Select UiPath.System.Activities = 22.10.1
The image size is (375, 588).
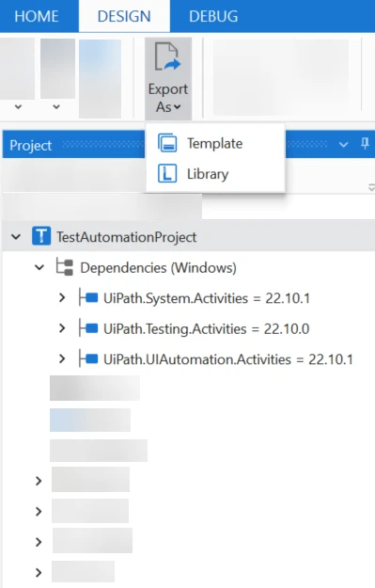pos(207,298)
